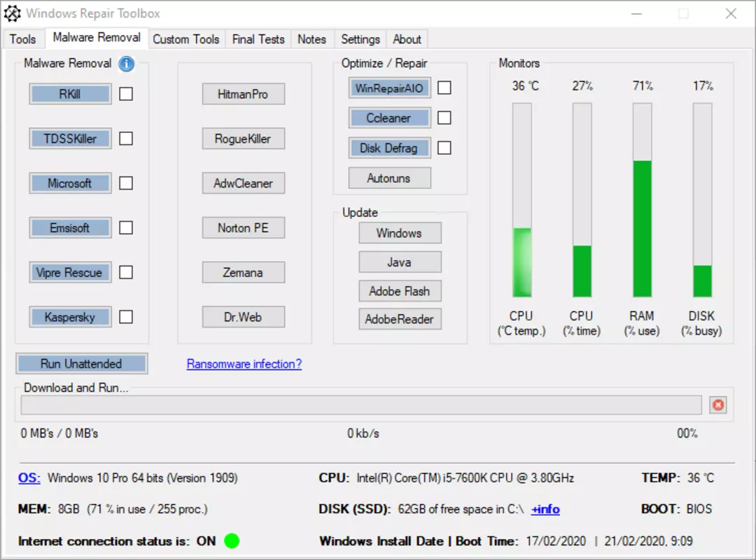Click the Intel(R) Core i5-7600K CPU text
Screen dimensions: 756x560
pos(465,477)
